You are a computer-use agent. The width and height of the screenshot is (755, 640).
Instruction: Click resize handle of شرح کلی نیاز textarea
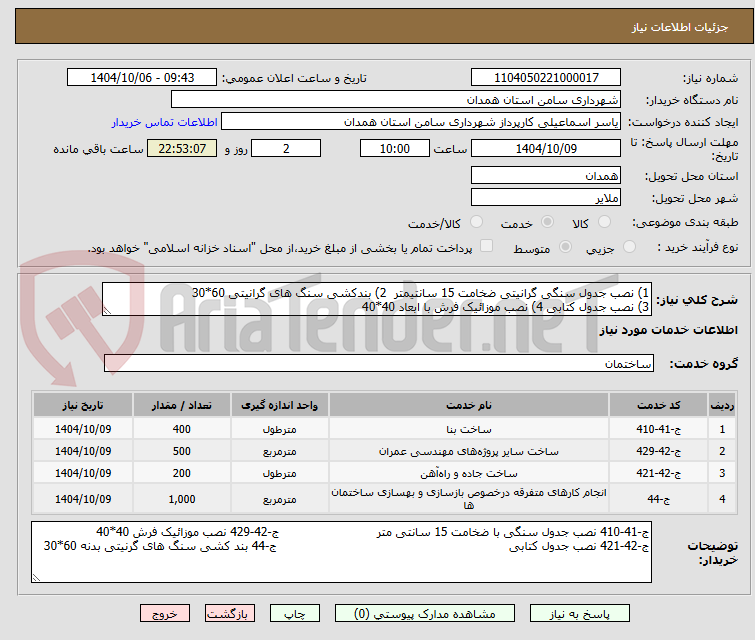(107, 311)
